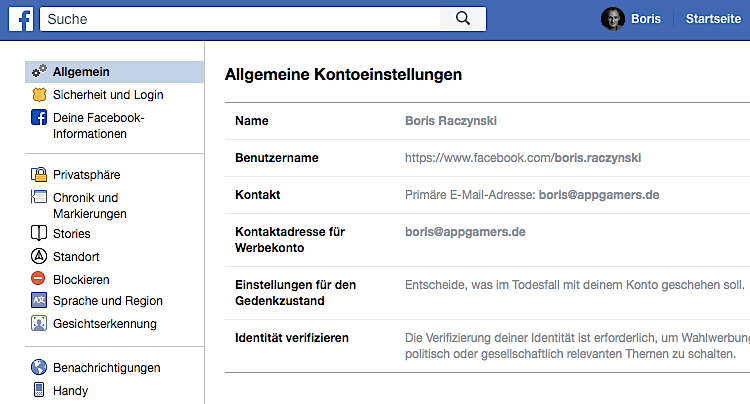The width and height of the screenshot is (750, 404).
Task: Click the Gesichtserkennung face icon
Action: [39, 324]
